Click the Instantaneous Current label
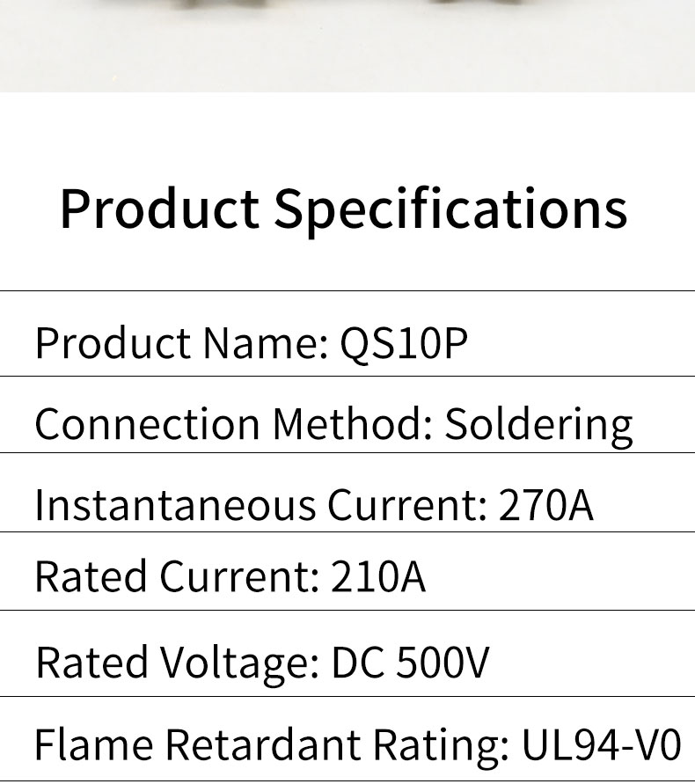695x784 pixels. click(260, 505)
